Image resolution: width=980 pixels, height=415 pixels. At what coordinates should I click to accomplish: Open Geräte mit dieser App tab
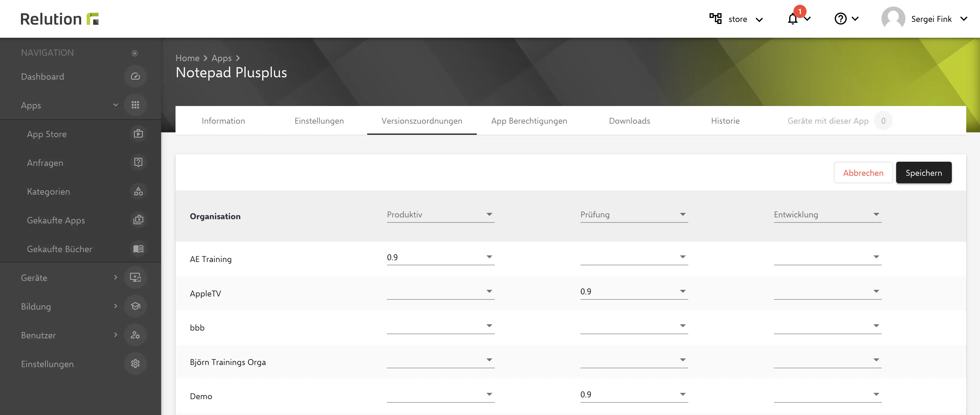(840, 121)
